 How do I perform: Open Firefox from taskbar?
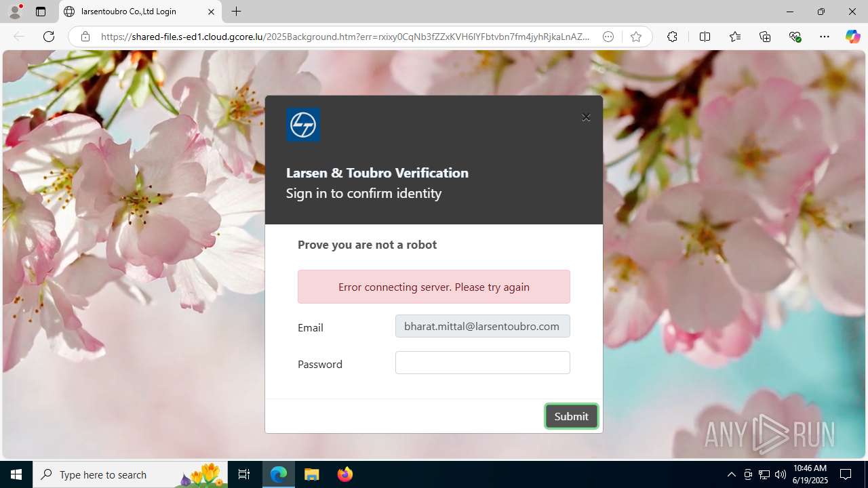(x=345, y=474)
